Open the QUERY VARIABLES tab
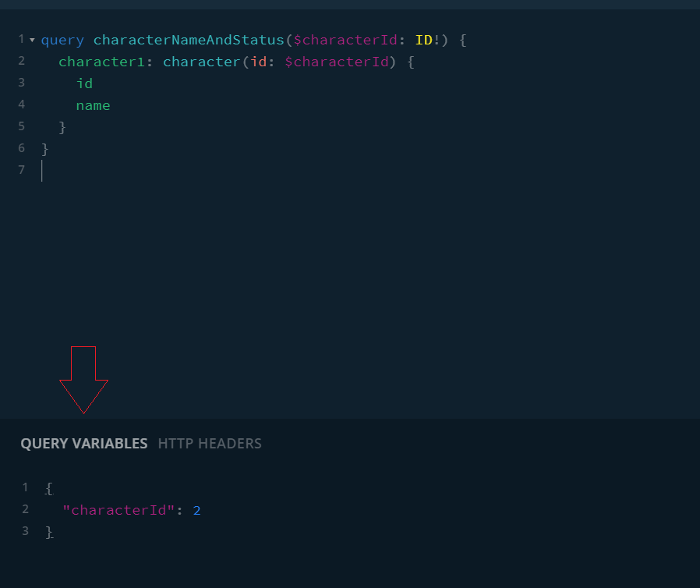 (x=84, y=444)
